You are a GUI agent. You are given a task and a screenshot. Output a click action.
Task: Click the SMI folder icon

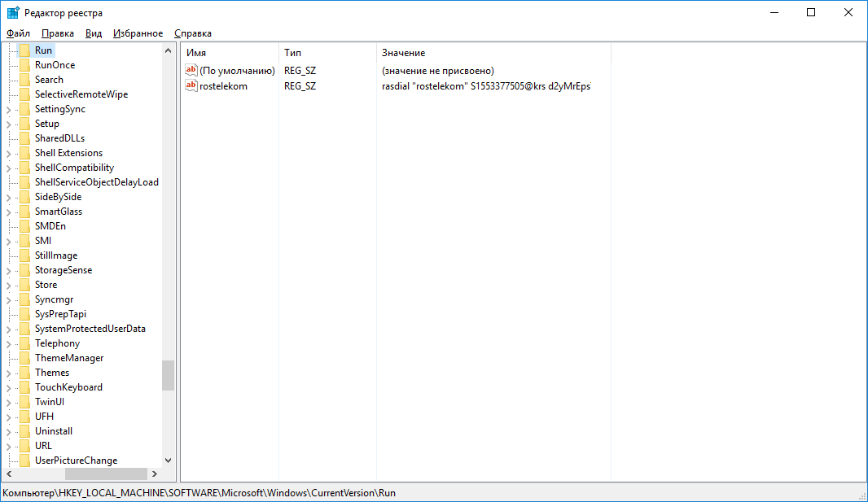pyautogui.click(x=25, y=241)
